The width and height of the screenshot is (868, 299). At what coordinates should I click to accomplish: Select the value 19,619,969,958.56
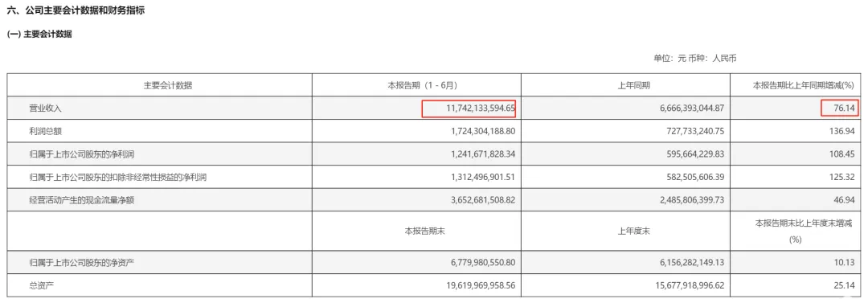[x=481, y=285]
